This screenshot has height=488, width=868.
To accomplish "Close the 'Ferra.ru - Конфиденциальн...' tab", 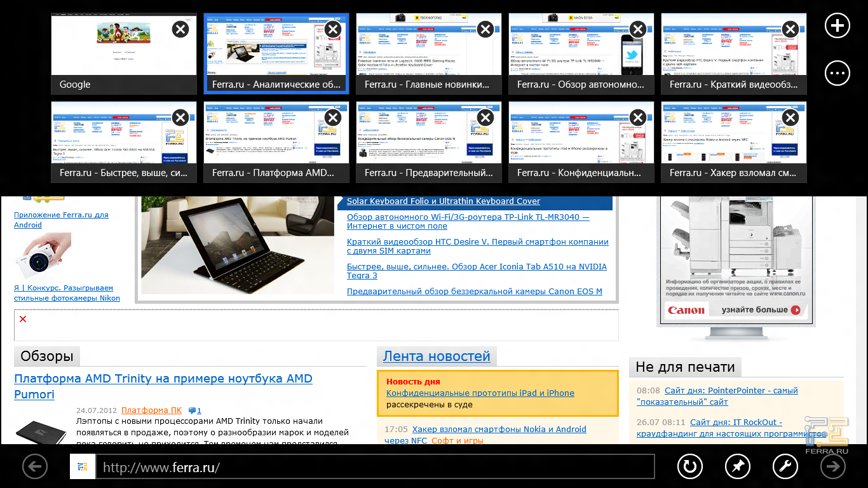I will click(638, 118).
